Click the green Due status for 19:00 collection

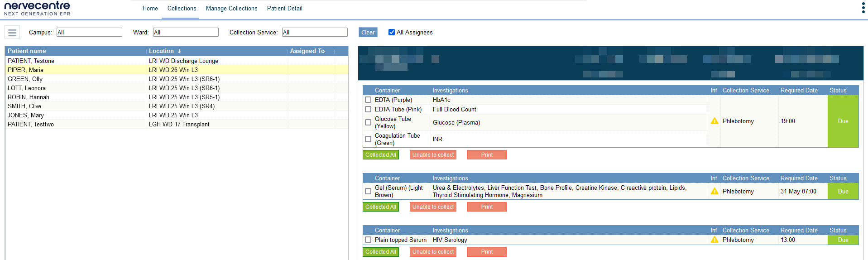pyautogui.click(x=843, y=121)
